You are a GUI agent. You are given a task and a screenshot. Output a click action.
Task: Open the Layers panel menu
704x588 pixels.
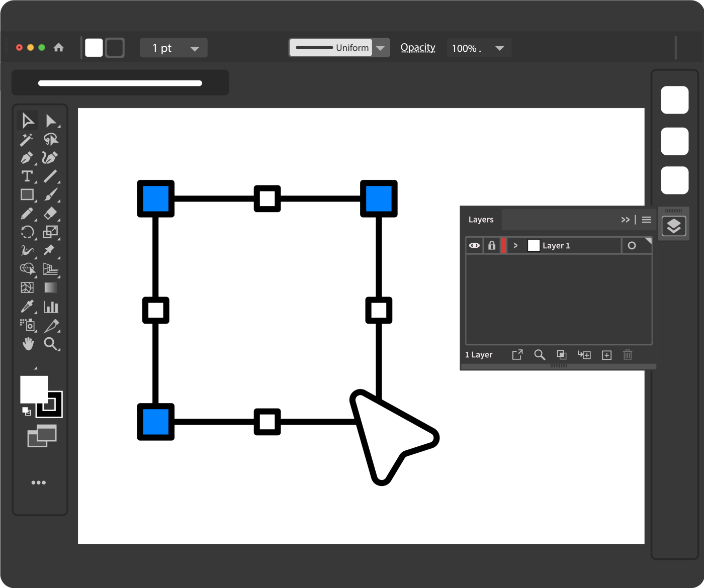[x=647, y=220]
